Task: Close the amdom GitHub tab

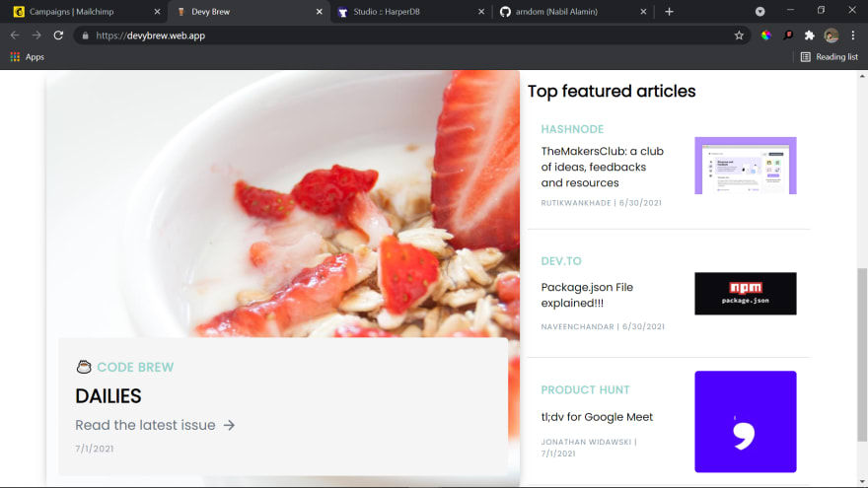Action: tap(643, 12)
